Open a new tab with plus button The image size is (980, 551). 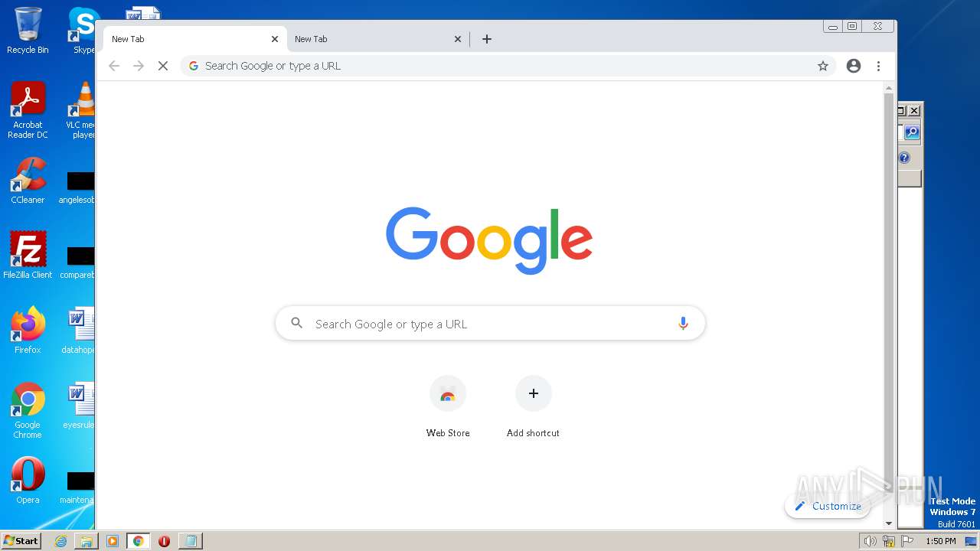coord(487,39)
